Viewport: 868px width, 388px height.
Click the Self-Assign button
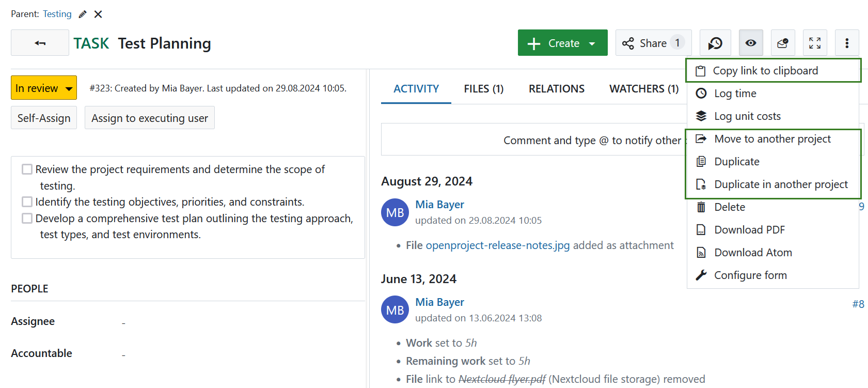pos(44,118)
